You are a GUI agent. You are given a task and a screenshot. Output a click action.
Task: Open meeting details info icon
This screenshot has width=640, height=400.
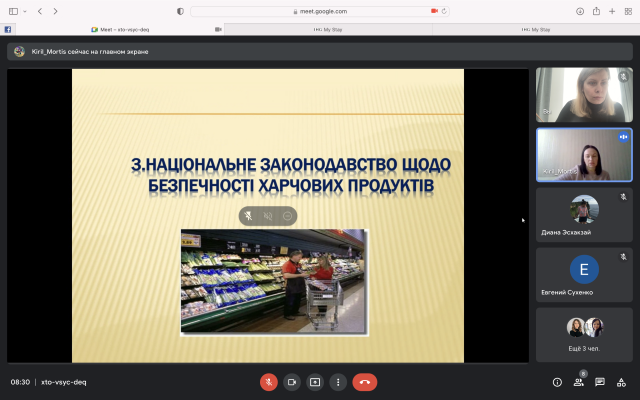[x=557, y=381]
